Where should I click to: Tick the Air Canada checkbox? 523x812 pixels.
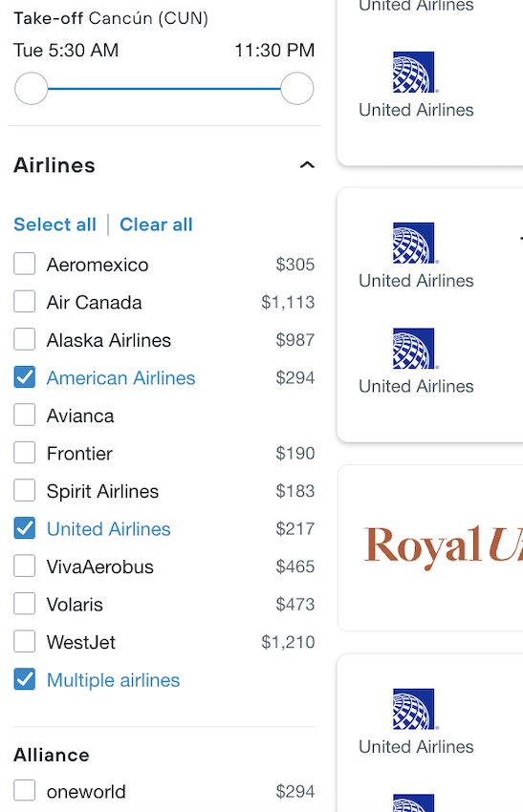coord(24,301)
